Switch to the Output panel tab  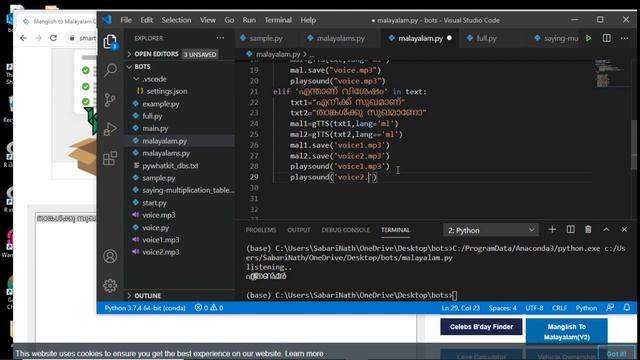(299, 230)
